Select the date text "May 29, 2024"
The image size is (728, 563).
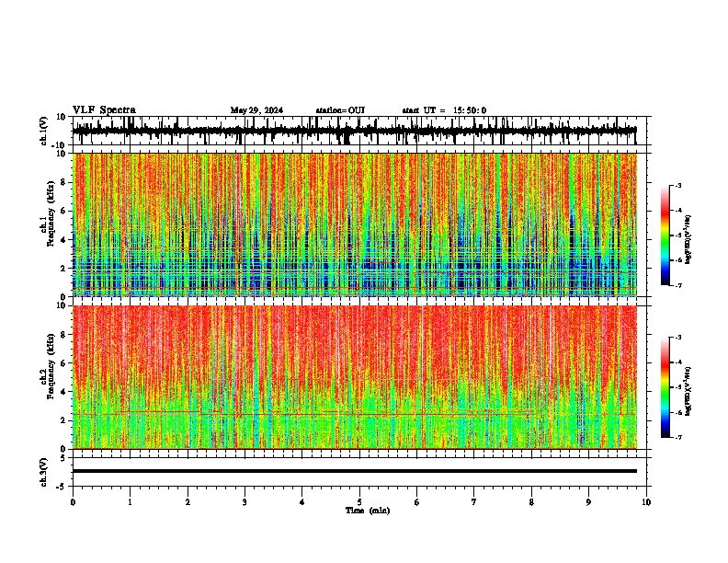pos(256,110)
